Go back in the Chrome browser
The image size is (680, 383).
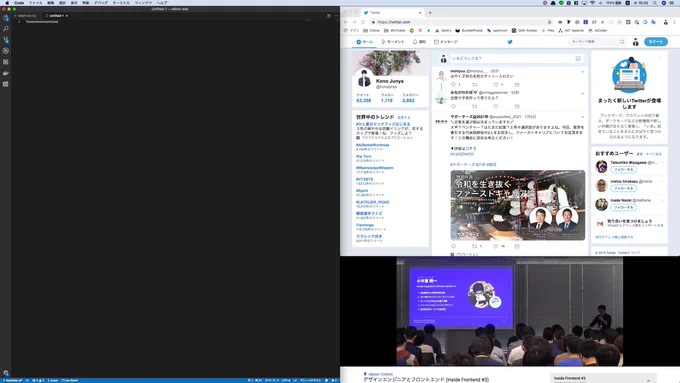[x=346, y=22]
